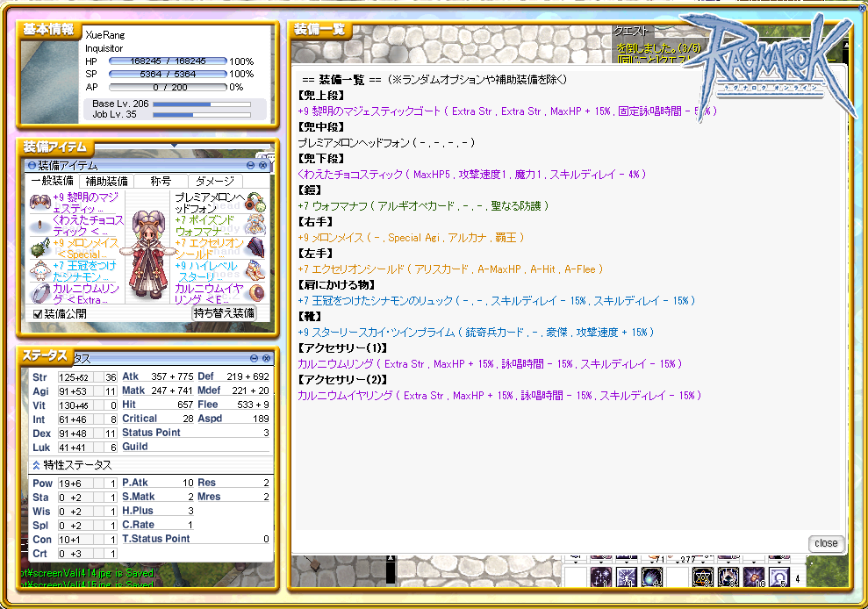
Task: Click the Aspd value 189
Action: [261, 419]
